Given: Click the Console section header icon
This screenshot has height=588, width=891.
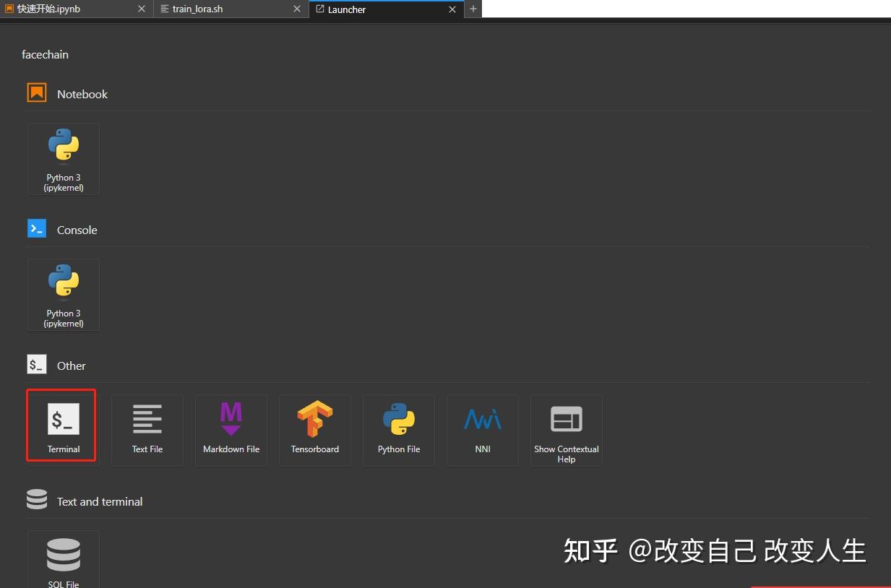Looking at the screenshot, I should [36, 228].
